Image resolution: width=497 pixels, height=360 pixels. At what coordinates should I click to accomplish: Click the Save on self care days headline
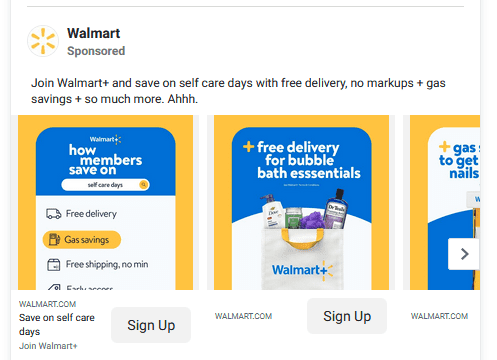(57, 324)
